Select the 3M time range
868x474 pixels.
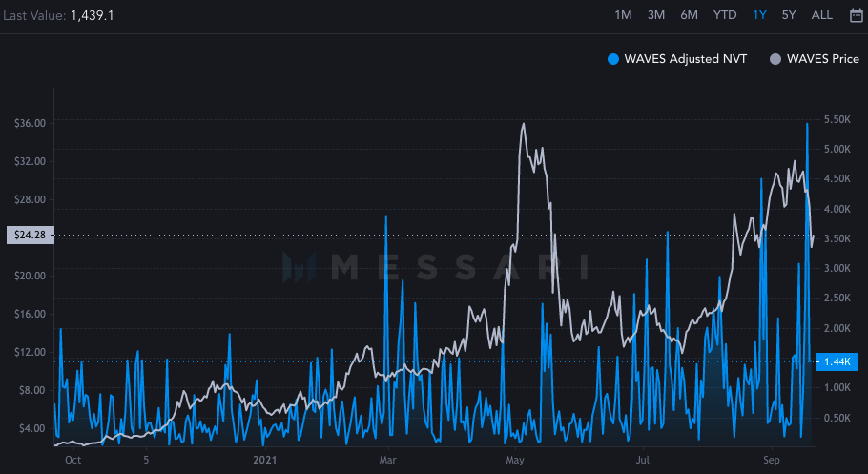pyautogui.click(x=656, y=15)
